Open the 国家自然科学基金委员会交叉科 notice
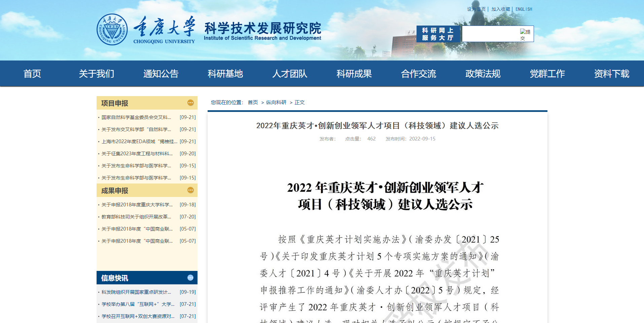This screenshot has width=644, height=323. pos(136,117)
